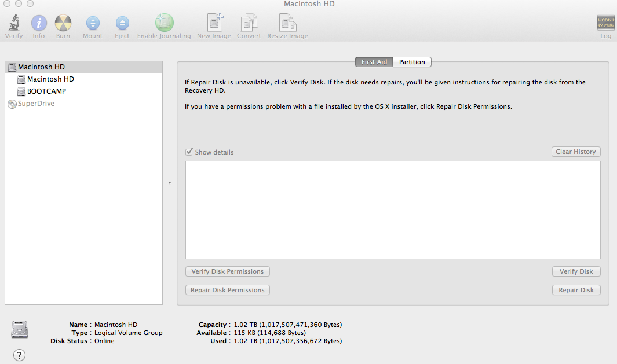Select the top-level Macintosh HD disk
The image size is (617, 364).
tap(83, 67)
